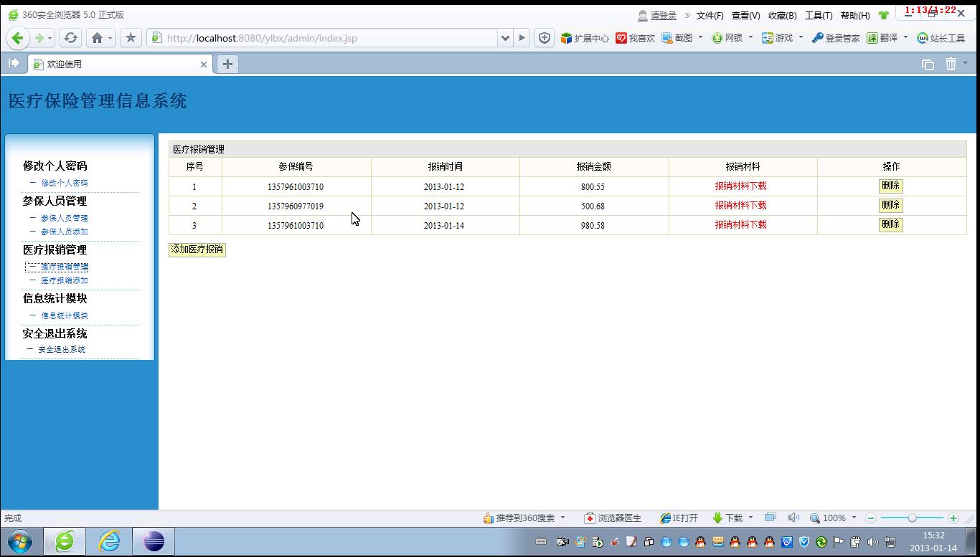The height and width of the screenshot is (557, 980).
Task: Close the 欢迎使用 tab
Action: (x=204, y=65)
